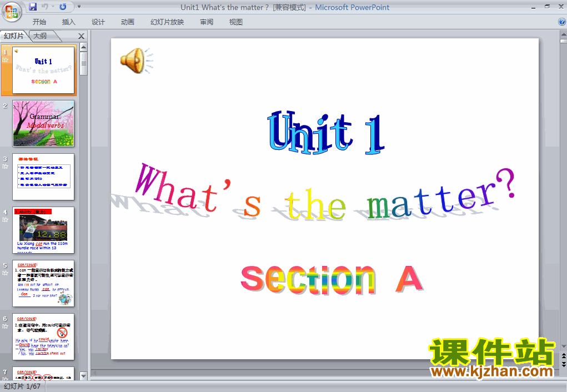The image size is (567, 392).
Task: Click the speaker sound icon on slide
Action: point(136,61)
